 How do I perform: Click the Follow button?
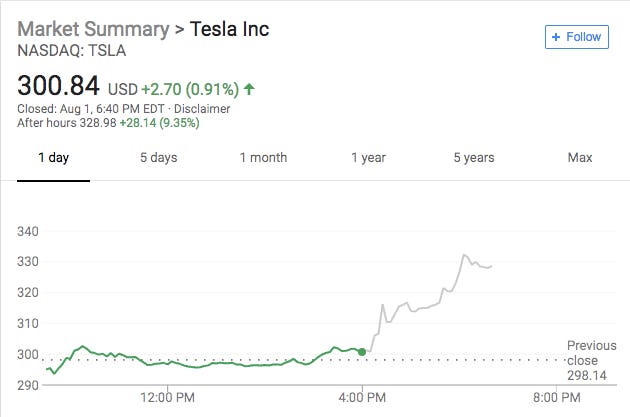tap(576, 37)
